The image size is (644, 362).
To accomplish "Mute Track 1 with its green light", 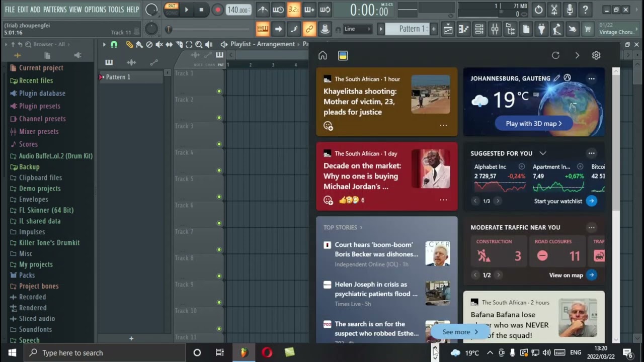I will (219, 92).
